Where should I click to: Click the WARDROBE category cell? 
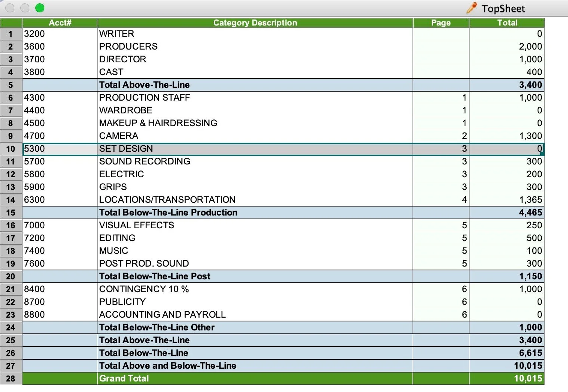(x=255, y=110)
